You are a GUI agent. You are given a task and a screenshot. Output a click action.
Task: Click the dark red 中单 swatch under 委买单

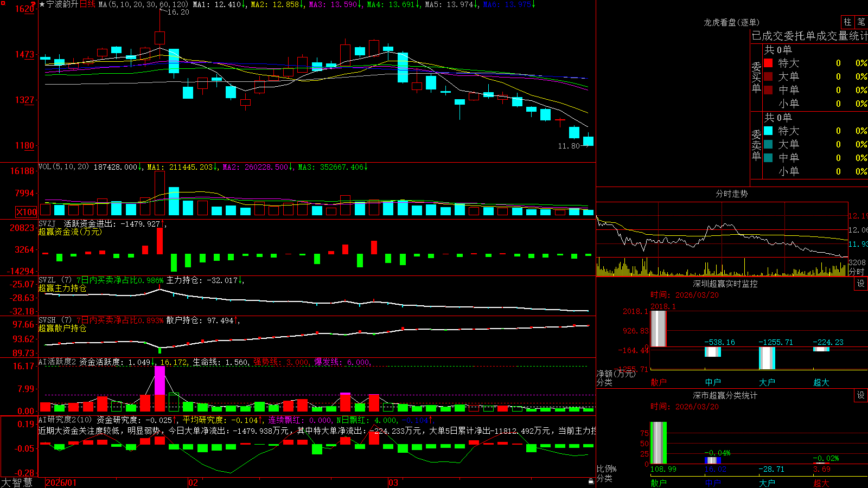point(768,90)
